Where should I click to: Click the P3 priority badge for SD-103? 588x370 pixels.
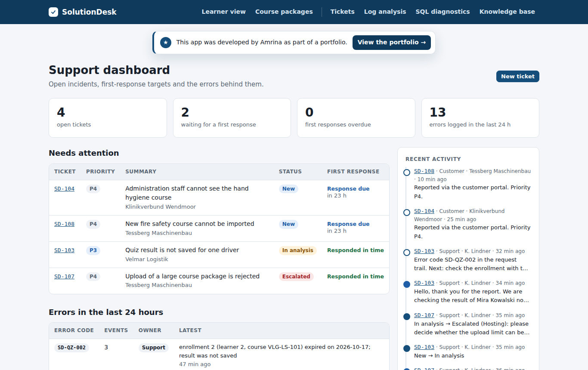93,250
